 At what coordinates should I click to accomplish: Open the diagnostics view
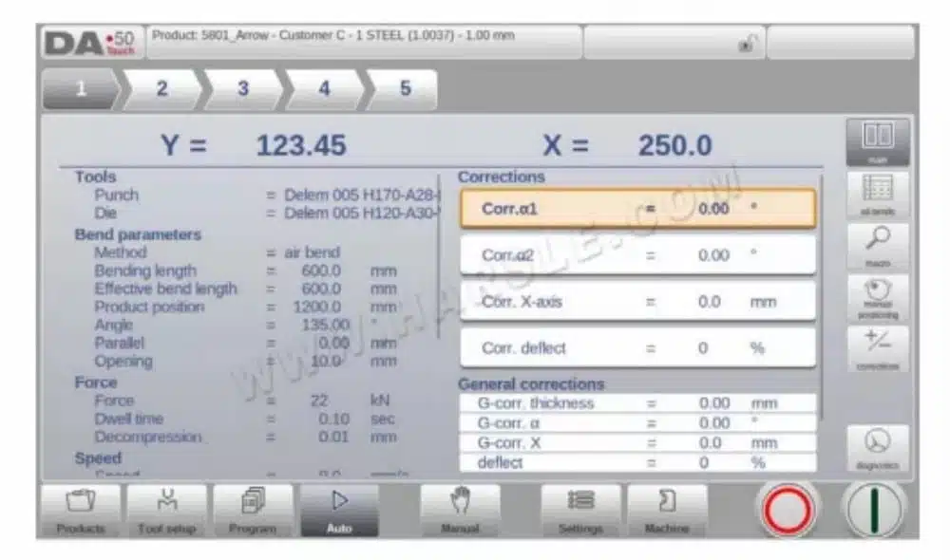(877, 449)
